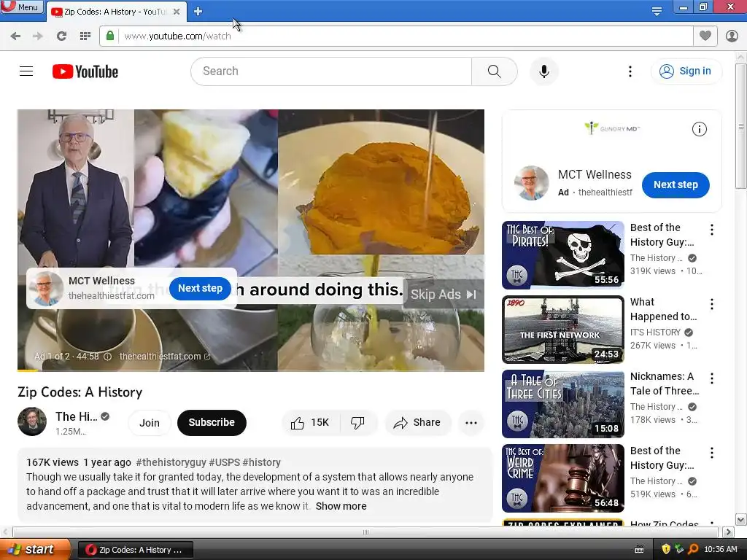Click horizontal scrollbar right arrow
The width and height of the screenshot is (747, 560).
coord(728,532)
